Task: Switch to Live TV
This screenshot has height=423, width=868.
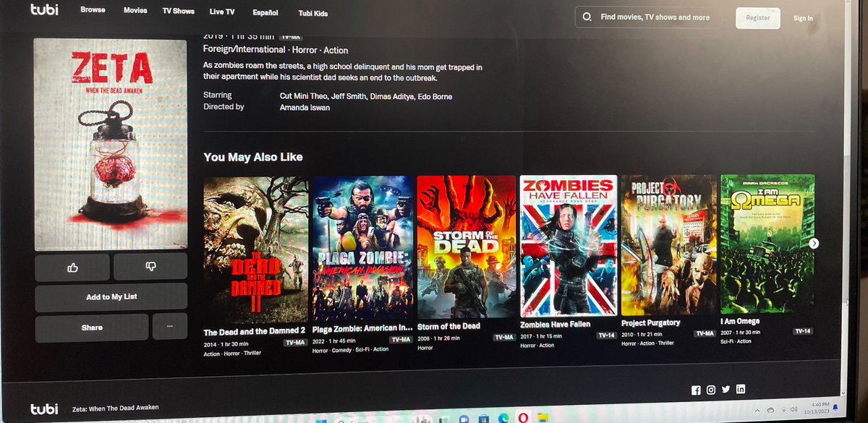Action: [222, 12]
